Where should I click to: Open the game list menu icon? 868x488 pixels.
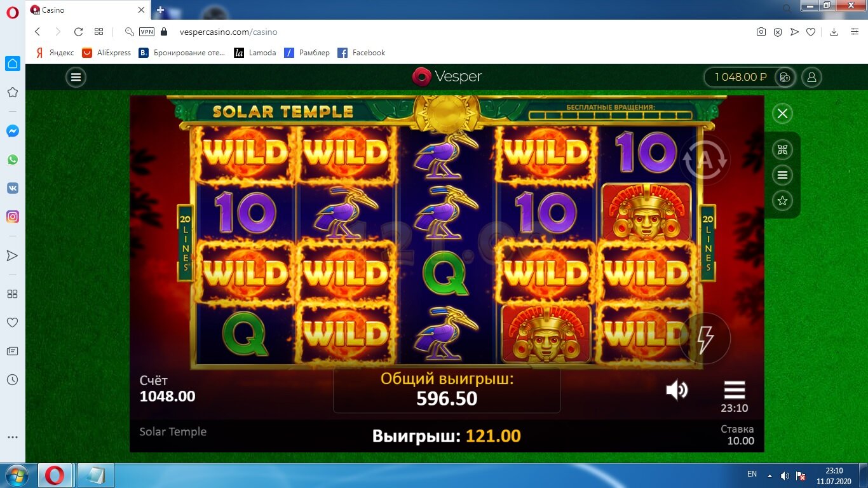[782, 175]
